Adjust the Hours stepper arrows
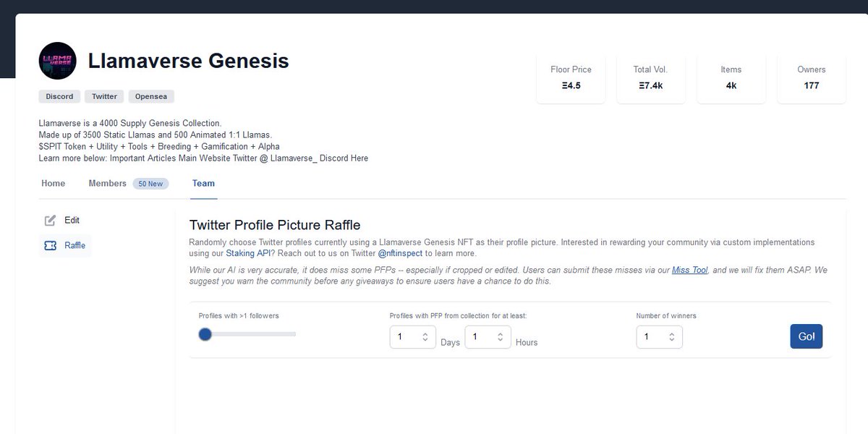This screenshot has height=434, width=868. pyautogui.click(x=499, y=337)
